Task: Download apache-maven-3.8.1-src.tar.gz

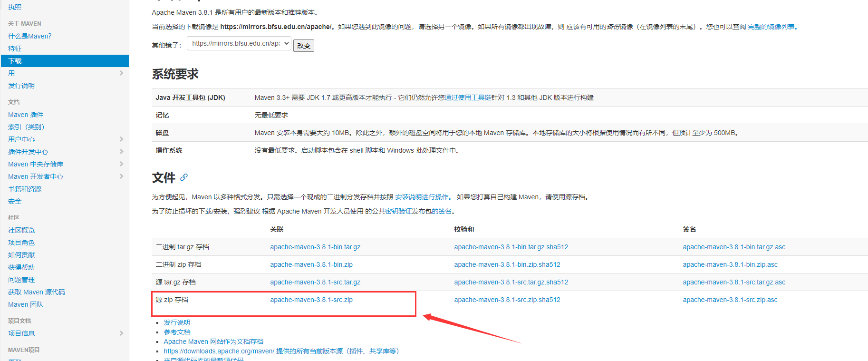Action: click(x=315, y=282)
